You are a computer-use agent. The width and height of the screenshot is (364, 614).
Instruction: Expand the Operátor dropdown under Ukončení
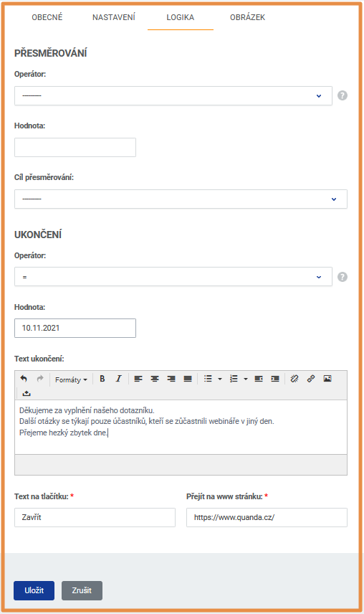tap(173, 277)
